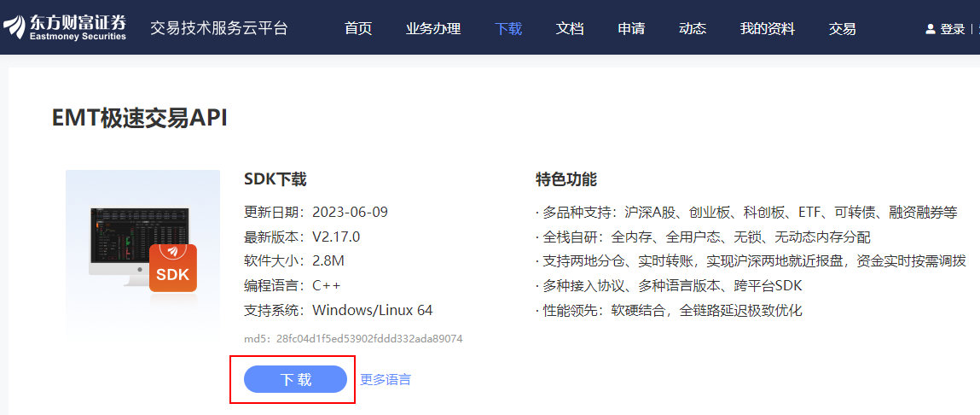Open the 更多语言 link
The width and height of the screenshot is (980, 415).
click(386, 379)
